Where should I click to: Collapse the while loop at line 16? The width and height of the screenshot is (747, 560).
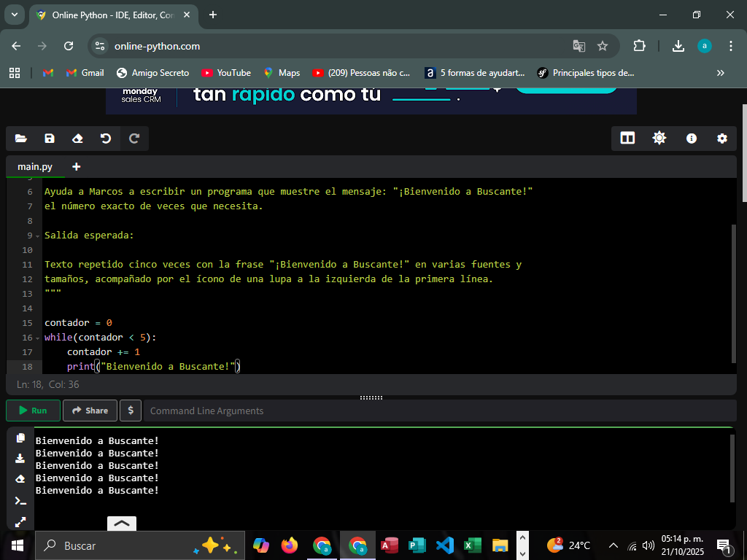click(x=37, y=338)
